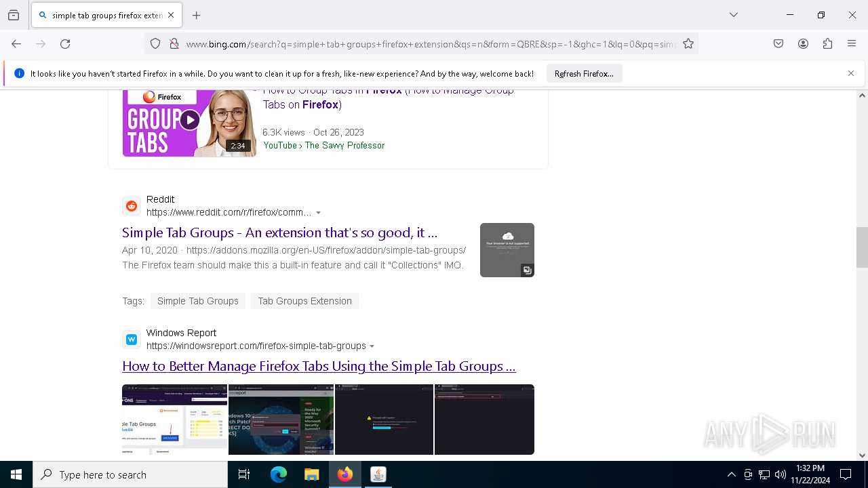Close the simple tab groups search tab

171,15
